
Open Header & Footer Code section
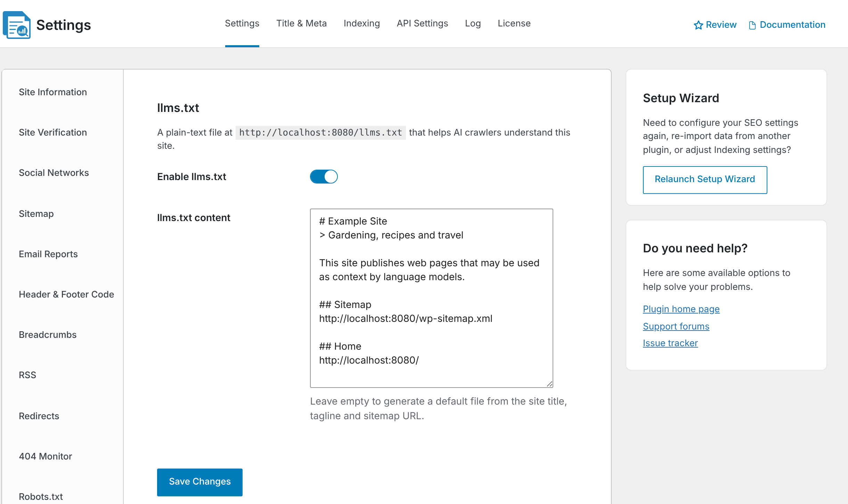point(66,294)
